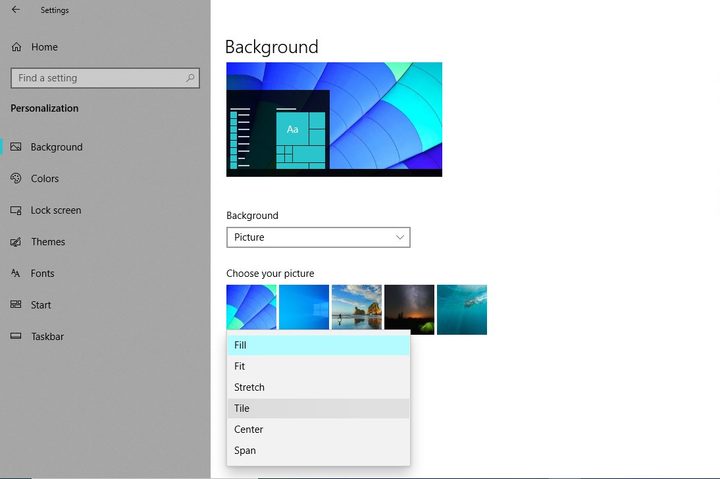Choose Fit option in the list
Image resolution: width=720 pixels, height=479 pixels.
click(x=318, y=366)
